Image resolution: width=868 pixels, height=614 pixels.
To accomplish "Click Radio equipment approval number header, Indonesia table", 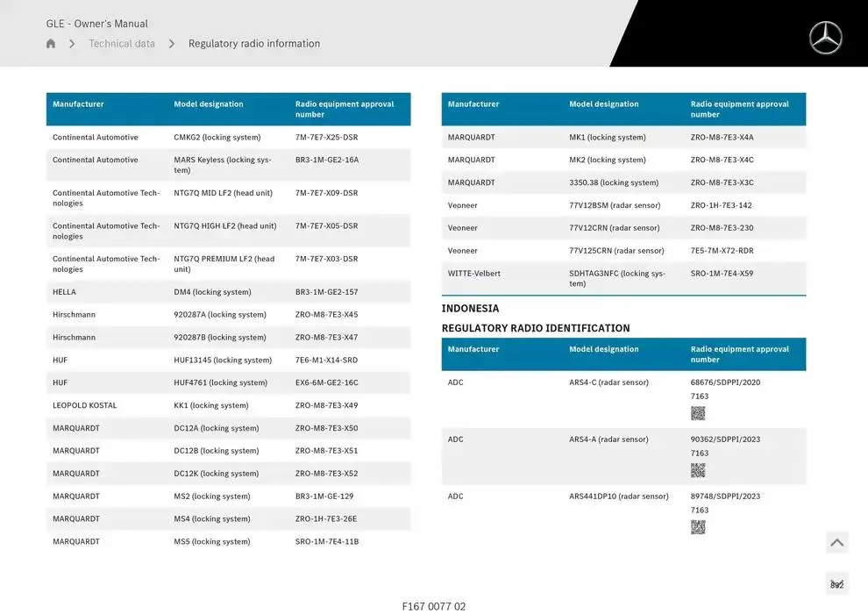I will click(739, 354).
